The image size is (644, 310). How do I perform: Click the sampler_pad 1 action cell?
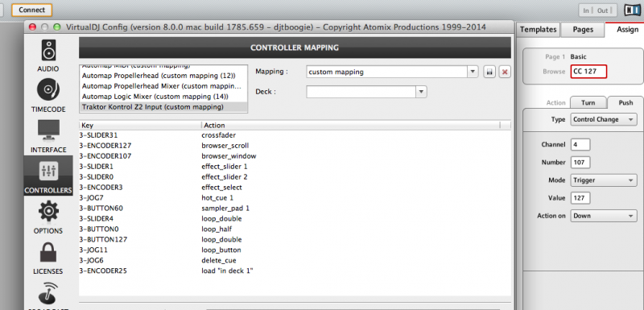point(225,209)
